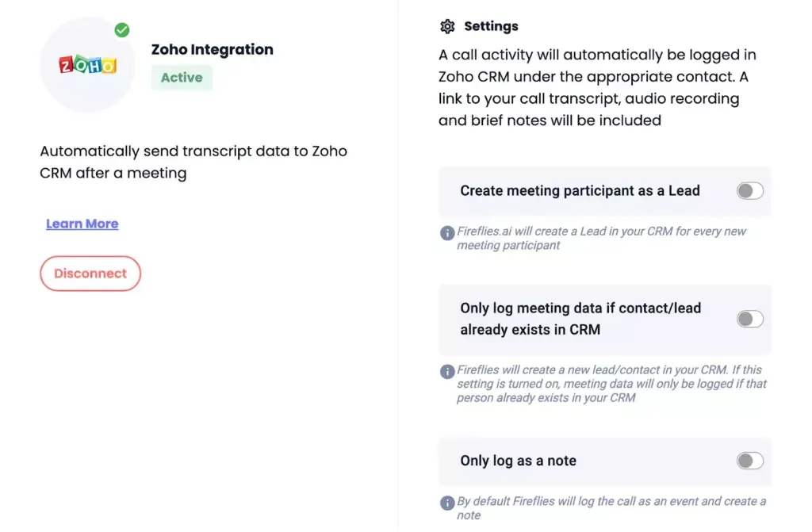Toggle logging only if contact/lead exists in CRM
This screenshot has width=812, height=532.
pos(749,318)
